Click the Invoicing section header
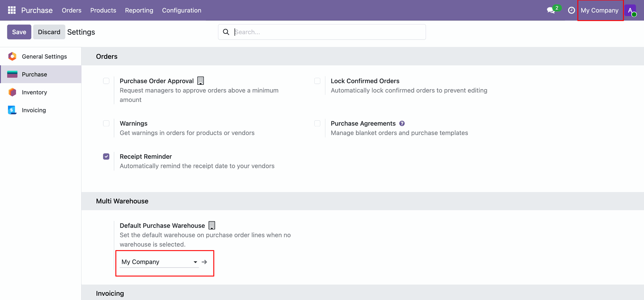The image size is (644, 300). 110,293
